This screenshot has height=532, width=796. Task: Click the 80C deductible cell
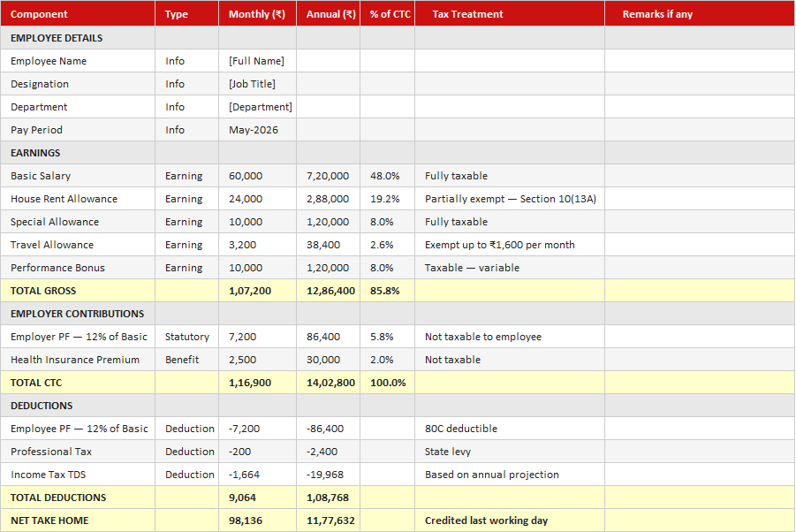(x=510, y=429)
